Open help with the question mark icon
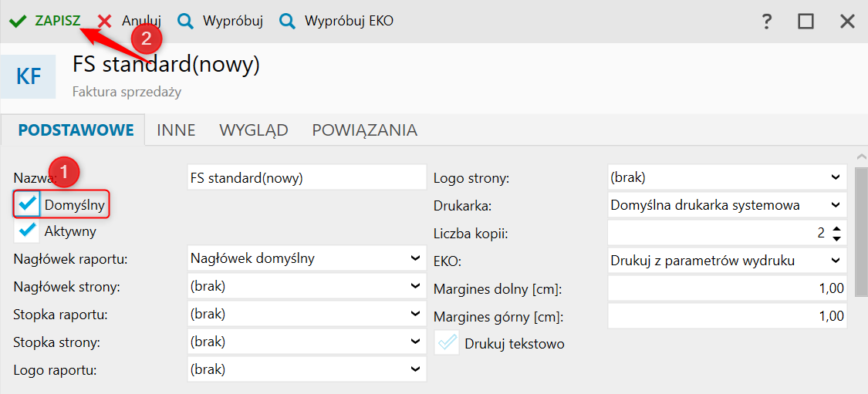This screenshot has width=868, height=394. coord(767,22)
